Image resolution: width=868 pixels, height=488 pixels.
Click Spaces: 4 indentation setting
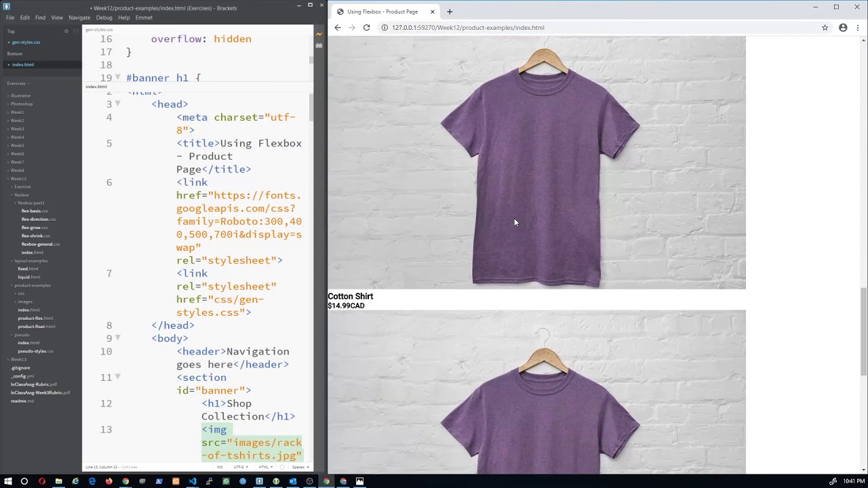coord(300,467)
